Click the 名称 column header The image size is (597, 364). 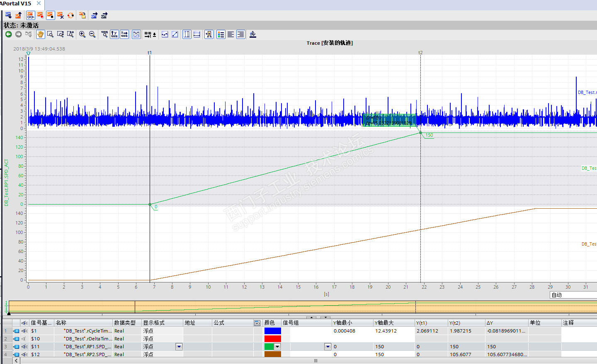click(83, 323)
